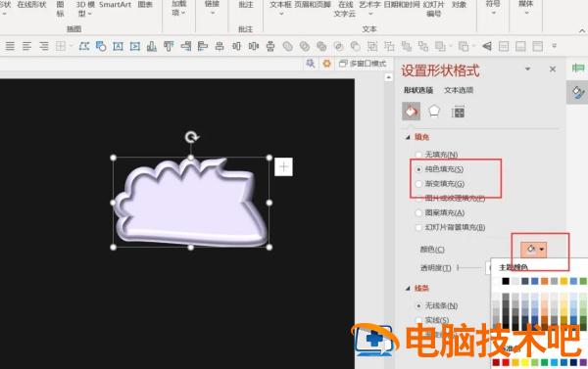Viewport: 588px width, 369px height.
Task: Click the green align icon in the right sidebar
Action: tap(578, 69)
